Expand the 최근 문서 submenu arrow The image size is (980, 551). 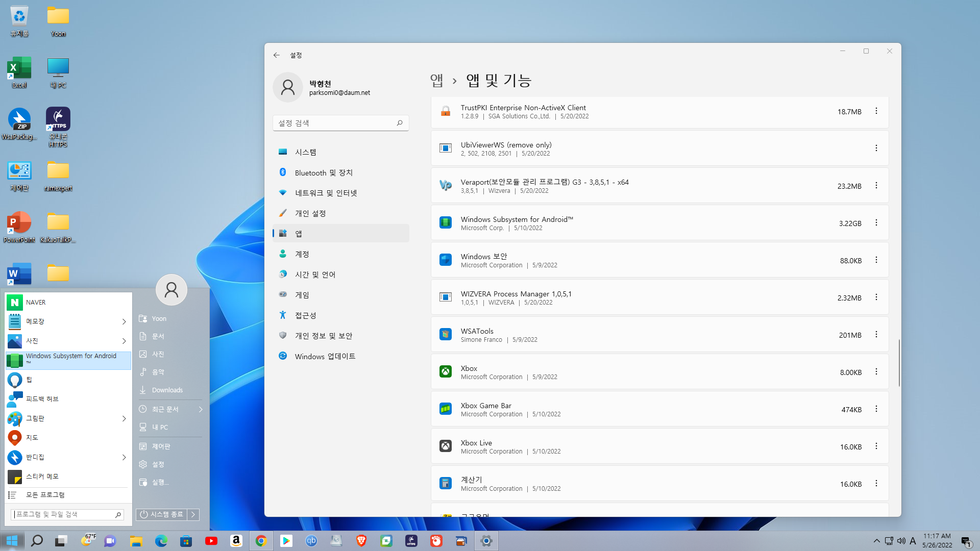click(x=201, y=409)
